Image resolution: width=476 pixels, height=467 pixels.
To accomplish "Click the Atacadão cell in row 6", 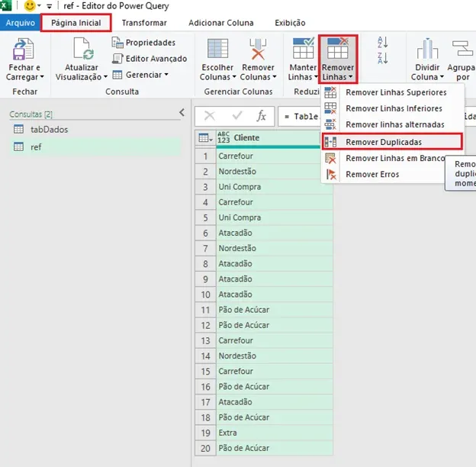I will point(275,233).
